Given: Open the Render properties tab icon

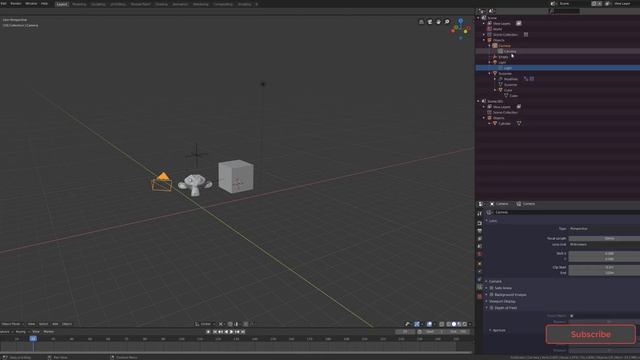Looking at the screenshot, I should click(x=480, y=223).
